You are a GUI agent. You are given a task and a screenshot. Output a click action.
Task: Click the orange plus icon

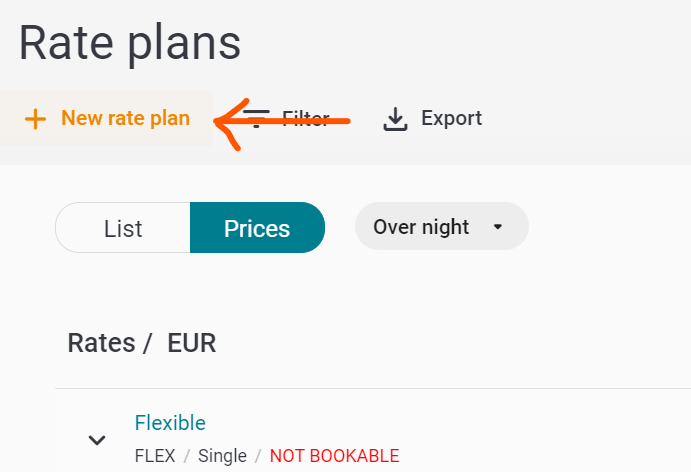point(35,119)
